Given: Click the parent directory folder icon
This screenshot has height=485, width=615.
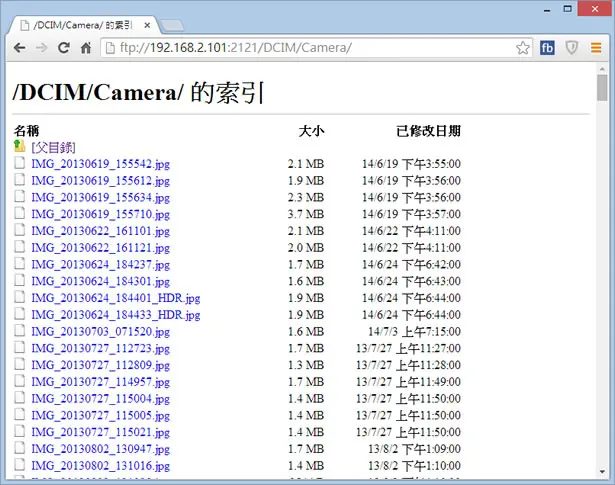Looking at the screenshot, I should point(19,146).
